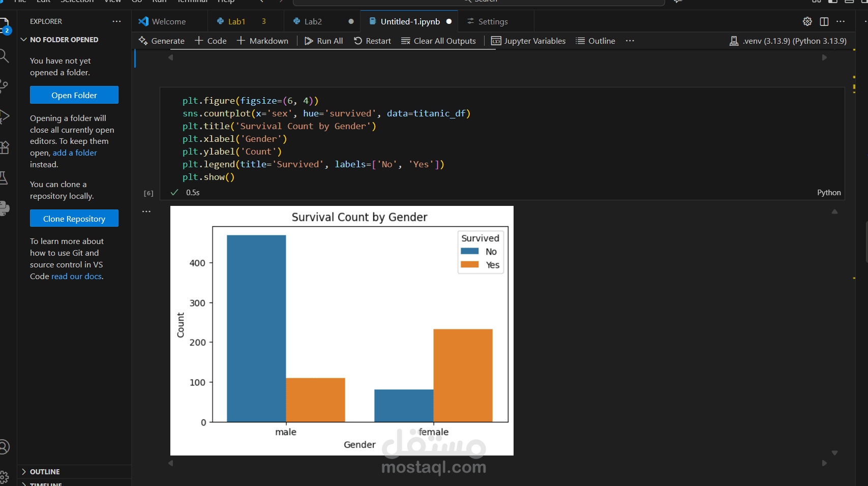Clear All Outputs in the notebook

(x=438, y=41)
